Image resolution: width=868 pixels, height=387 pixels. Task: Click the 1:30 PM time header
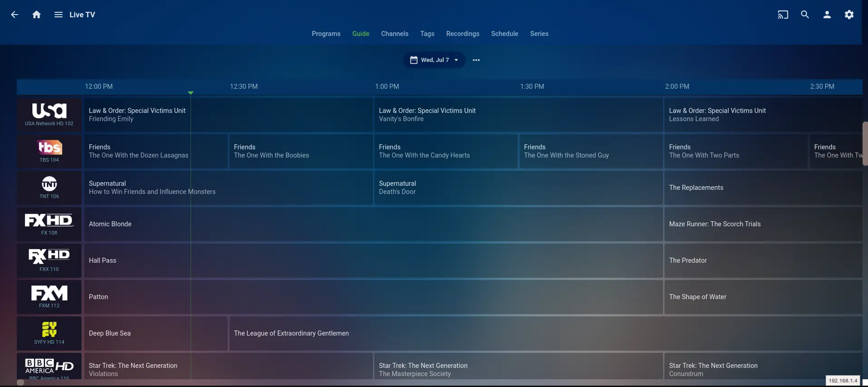coord(532,87)
